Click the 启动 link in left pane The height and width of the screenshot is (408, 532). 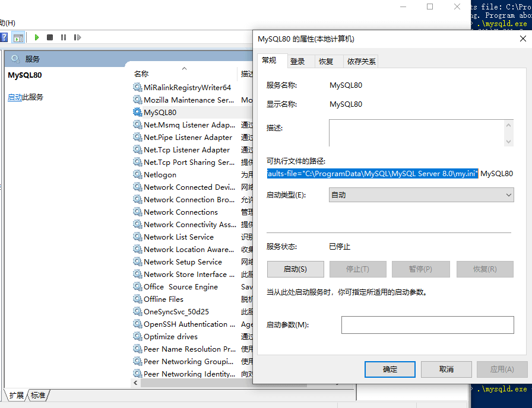click(15, 97)
